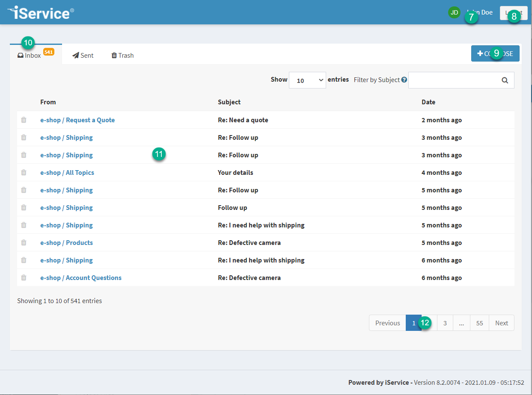Go to page 3 of results
532x395 pixels.
[445, 323]
